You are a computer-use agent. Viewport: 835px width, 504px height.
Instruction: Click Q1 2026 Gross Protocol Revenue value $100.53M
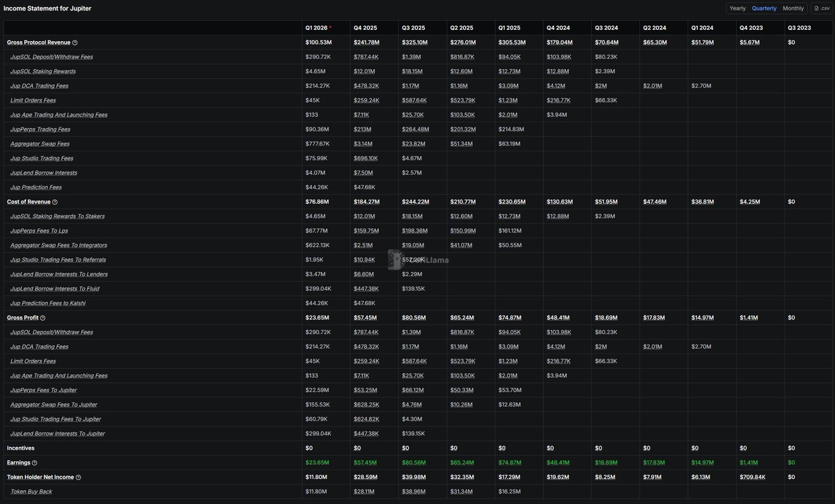pos(318,42)
